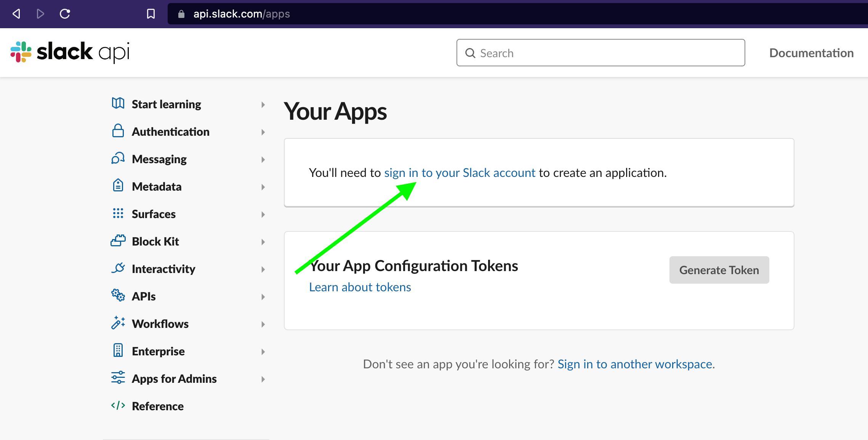Image resolution: width=868 pixels, height=440 pixels.
Task: Expand the Messaging submenu chevron
Action: click(263, 159)
